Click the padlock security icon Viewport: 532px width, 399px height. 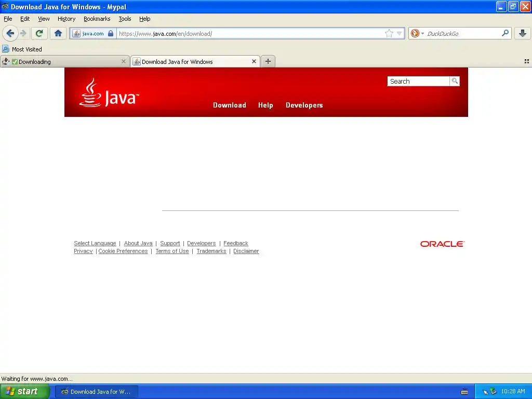point(111,33)
